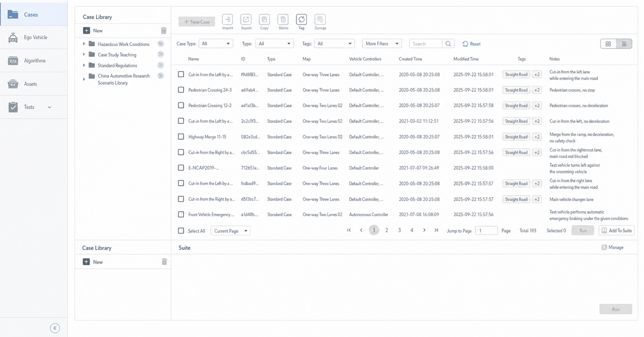Check the Front Vehicle Emergency row checkbox
Viewport: 644px width, 337px height.
[x=181, y=214]
